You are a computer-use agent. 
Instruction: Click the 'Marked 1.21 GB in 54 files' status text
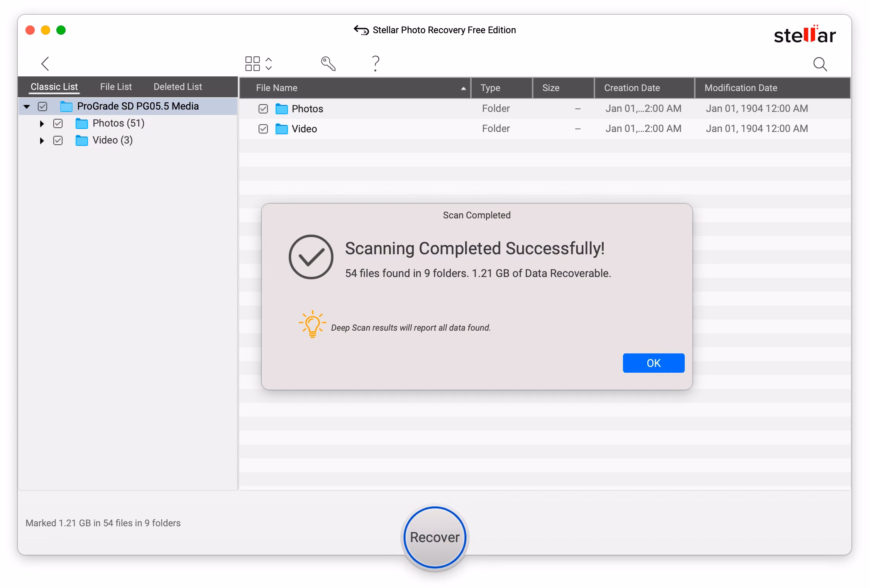point(103,523)
